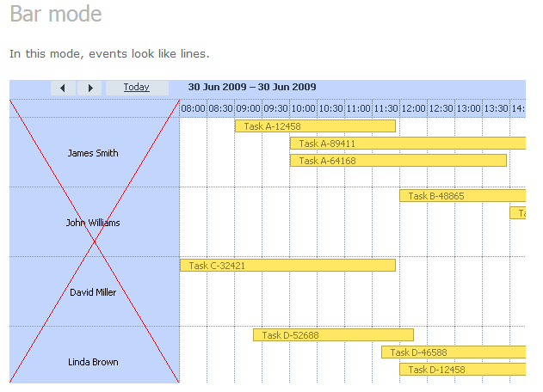Choose the Linda Brown row label
Image resolution: width=543 pixels, height=392 pixels.
click(93, 362)
